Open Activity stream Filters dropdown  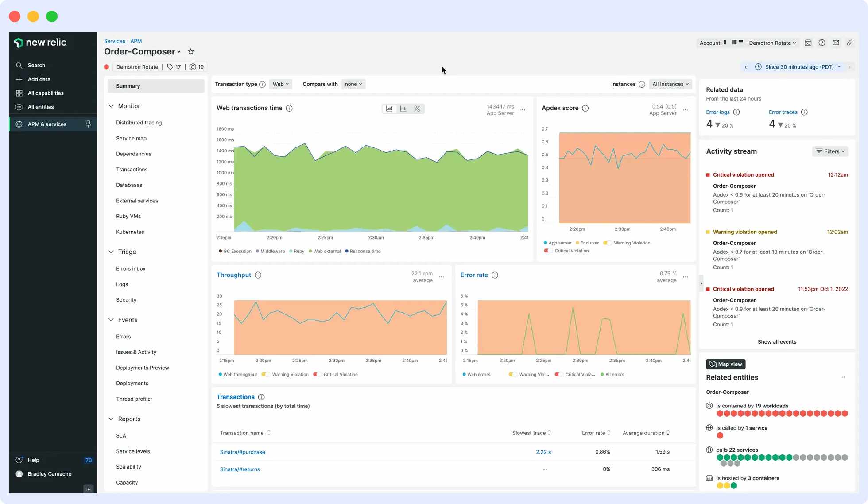pos(830,151)
